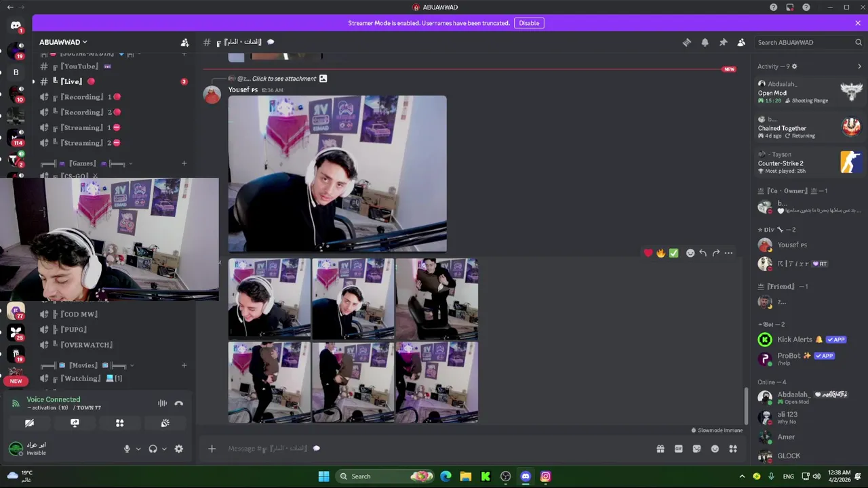The height and width of the screenshot is (488, 868).
Task: Forward Yousef's message
Action: [716, 253]
